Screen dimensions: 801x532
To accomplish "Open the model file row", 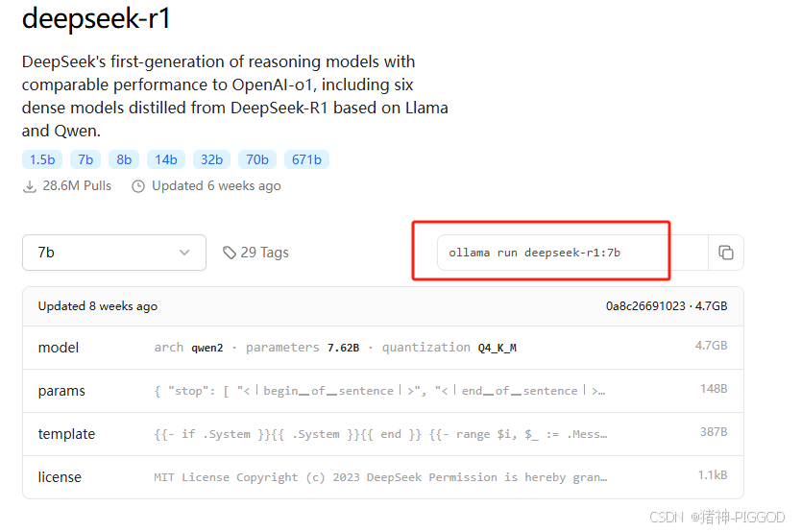I will pyautogui.click(x=383, y=348).
